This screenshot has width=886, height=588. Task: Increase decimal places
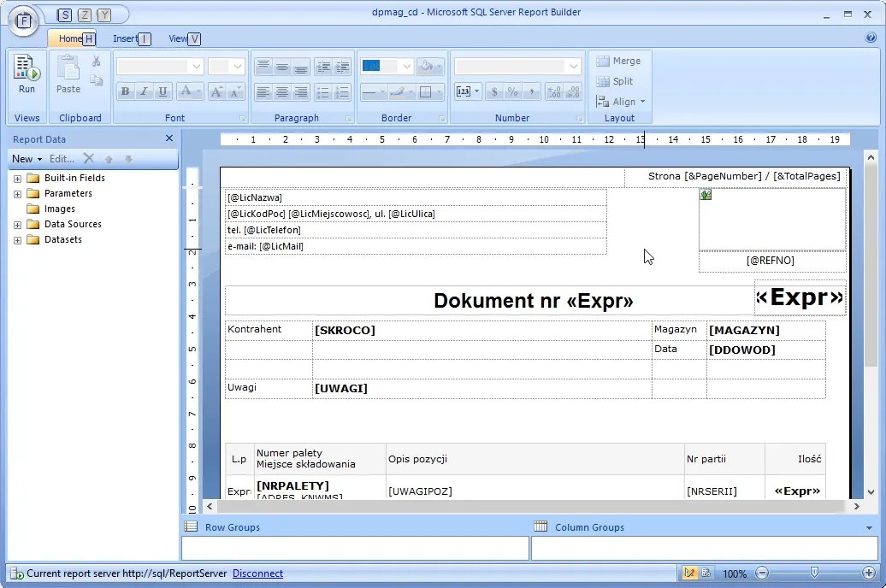(554, 91)
